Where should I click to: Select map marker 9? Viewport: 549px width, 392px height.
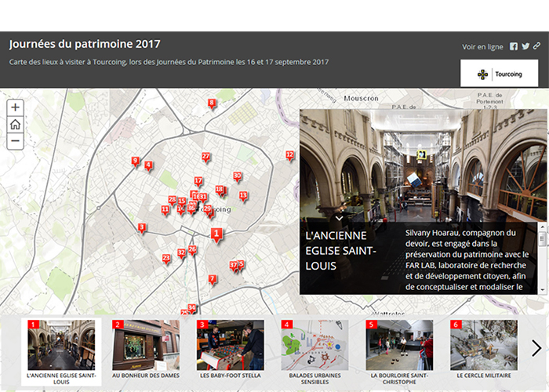click(x=135, y=161)
